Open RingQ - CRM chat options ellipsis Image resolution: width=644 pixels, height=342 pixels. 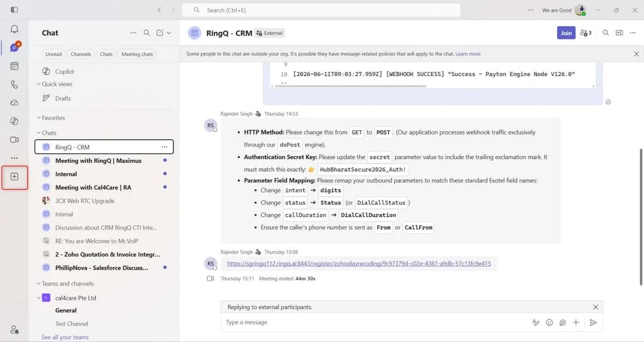[165, 147]
